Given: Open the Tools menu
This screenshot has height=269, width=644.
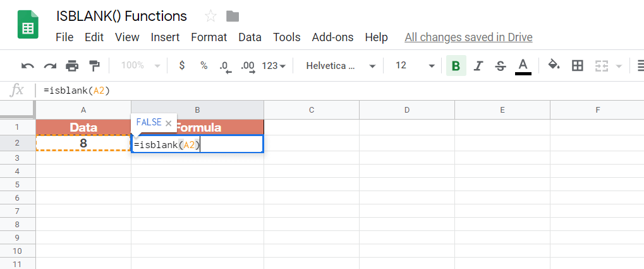Looking at the screenshot, I should pos(287,37).
